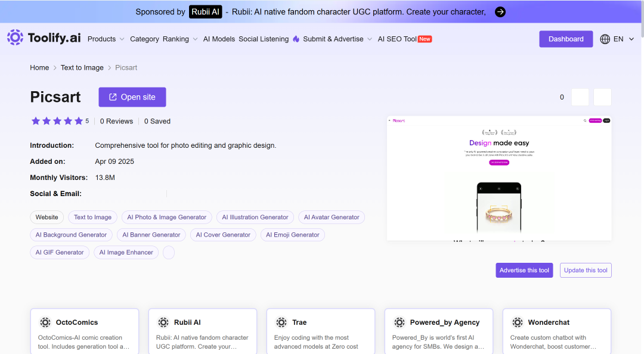This screenshot has width=644, height=354.
Task: Click the fifth rating star
Action: (79, 121)
